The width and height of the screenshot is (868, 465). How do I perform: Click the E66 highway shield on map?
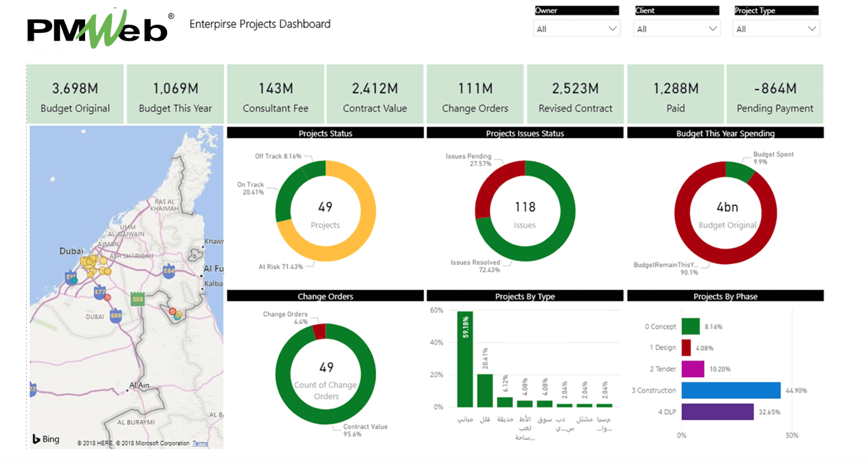point(116,316)
